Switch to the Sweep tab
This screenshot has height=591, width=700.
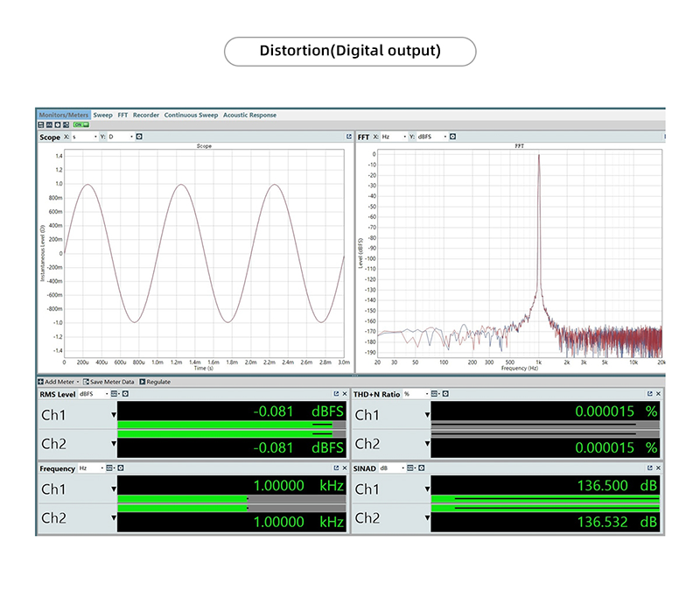[103, 115]
